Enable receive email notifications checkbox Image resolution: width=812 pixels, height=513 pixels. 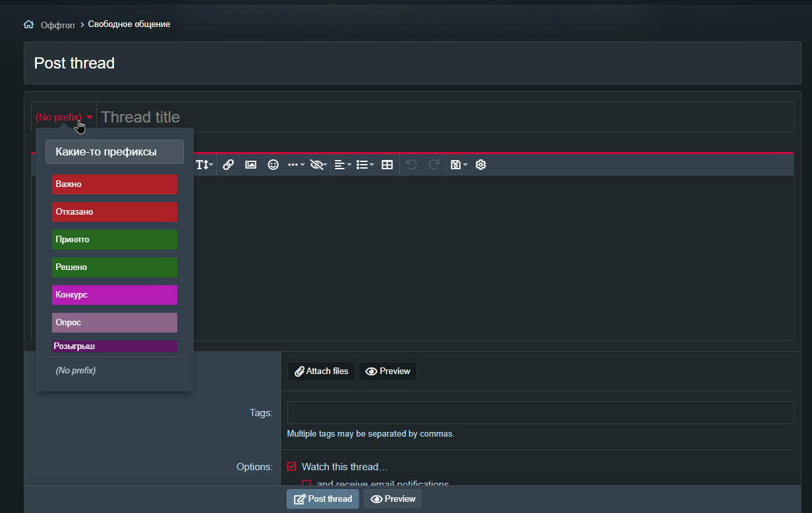coord(306,484)
